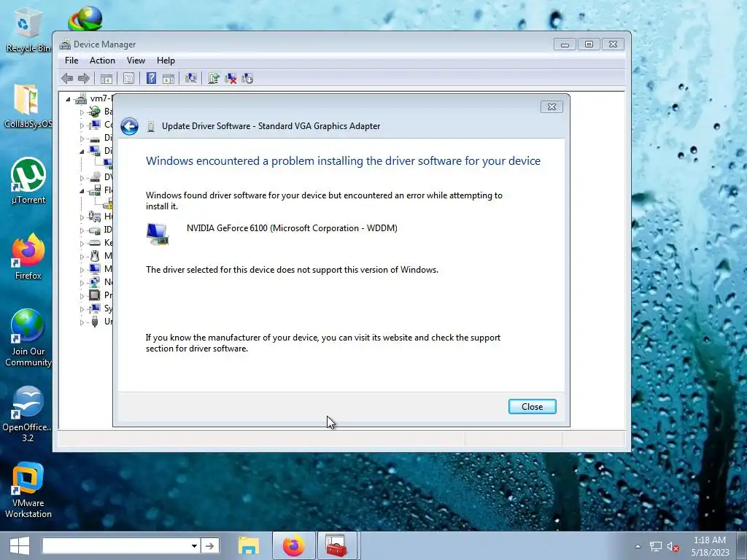Click the NVIDIA GeForce 6100 device name text
Viewport: 747px width, 560px height.
tap(292, 228)
